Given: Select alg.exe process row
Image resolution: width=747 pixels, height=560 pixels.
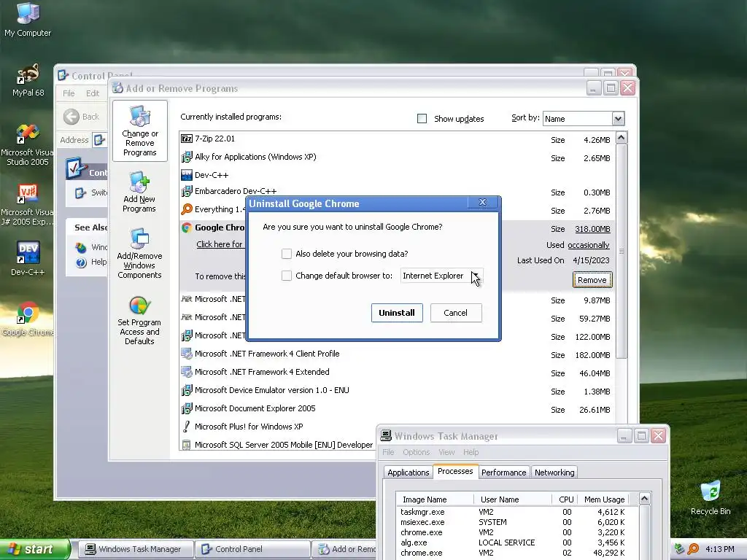Looking at the screenshot, I should point(516,542).
